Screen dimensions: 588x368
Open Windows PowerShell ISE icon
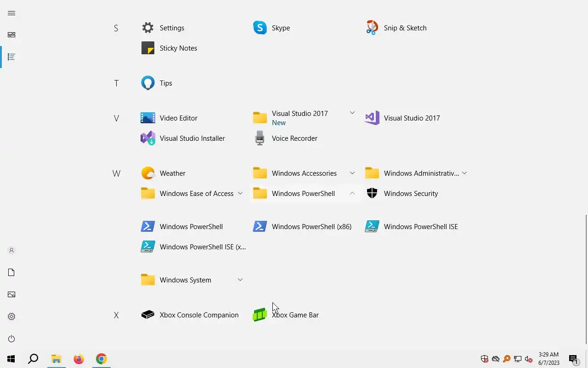click(x=372, y=226)
